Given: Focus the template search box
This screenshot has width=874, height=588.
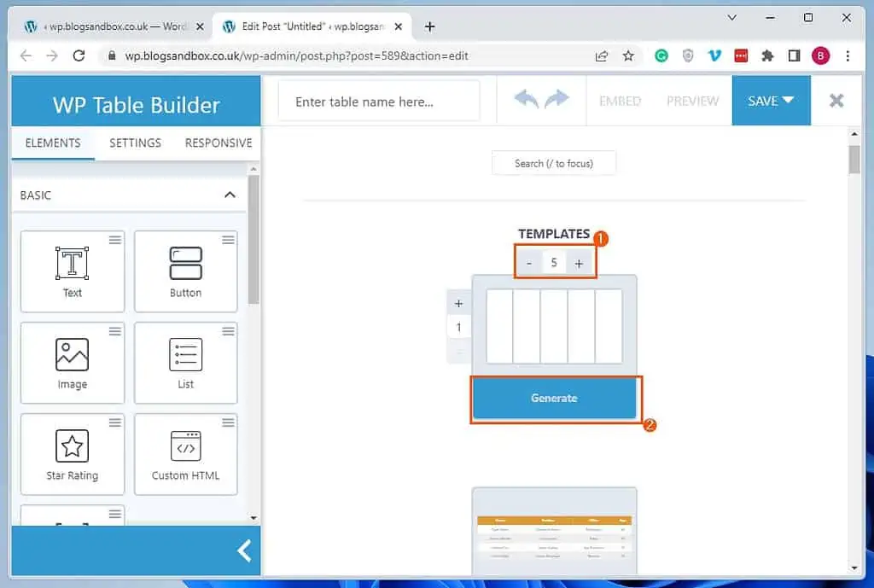Looking at the screenshot, I should click(x=553, y=163).
